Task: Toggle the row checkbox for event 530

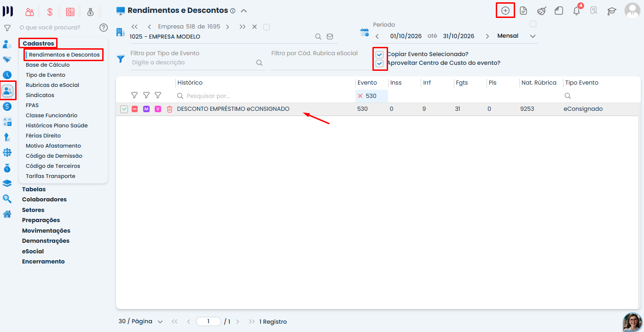Action: [x=124, y=109]
